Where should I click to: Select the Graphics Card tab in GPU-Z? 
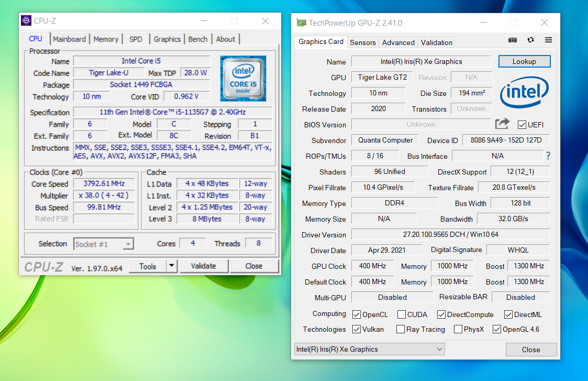click(x=320, y=42)
